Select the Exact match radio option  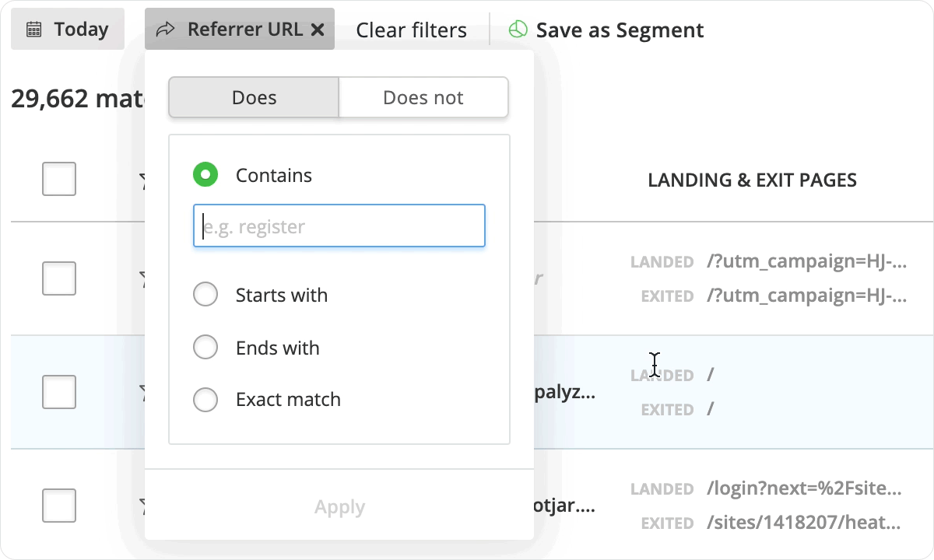click(x=205, y=400)
